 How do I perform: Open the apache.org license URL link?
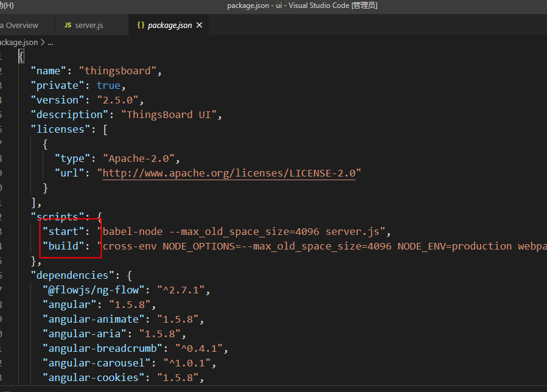[229, 173]
